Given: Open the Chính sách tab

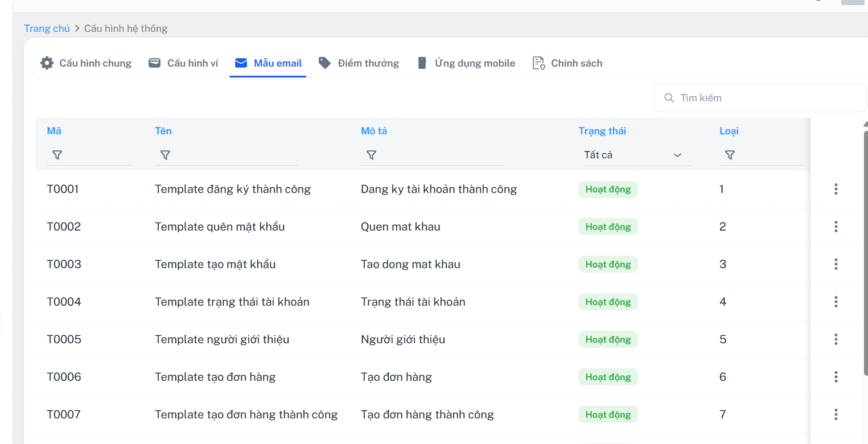Looking at the screenshot, I should coord(567,63).
